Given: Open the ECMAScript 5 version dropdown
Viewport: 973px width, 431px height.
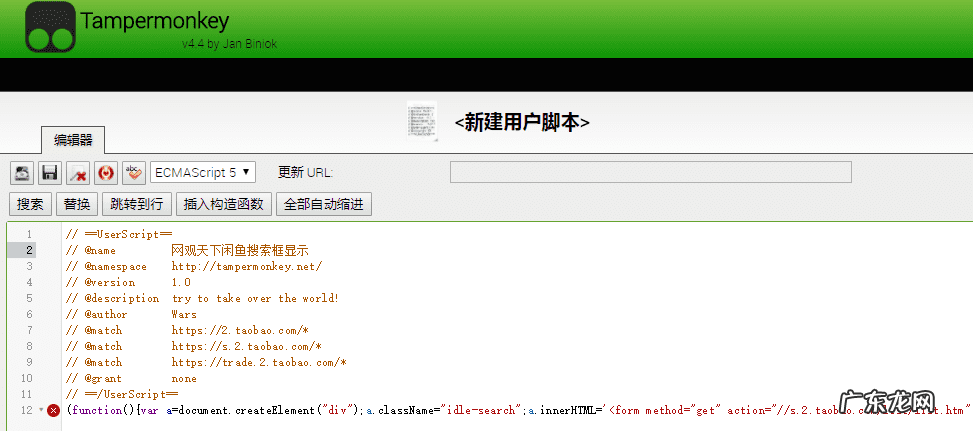Looking at the screenshot, I should [203, 172].
